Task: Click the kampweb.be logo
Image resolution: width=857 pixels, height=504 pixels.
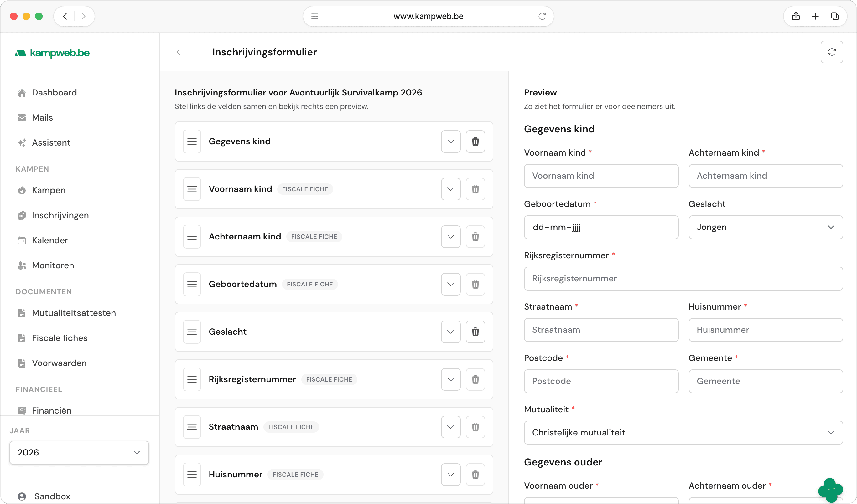Action: tap(52, 53)
